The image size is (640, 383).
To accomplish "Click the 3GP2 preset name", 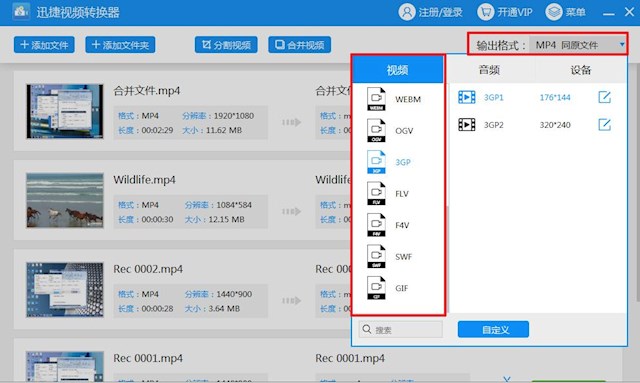I will click(493, 125).
